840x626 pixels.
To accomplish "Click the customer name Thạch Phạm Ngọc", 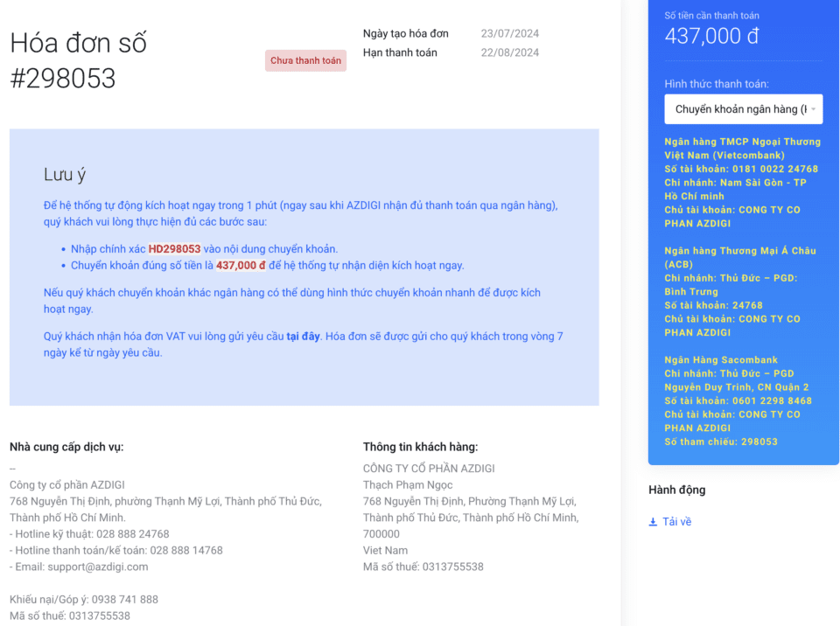I will [x=409, y=485].
